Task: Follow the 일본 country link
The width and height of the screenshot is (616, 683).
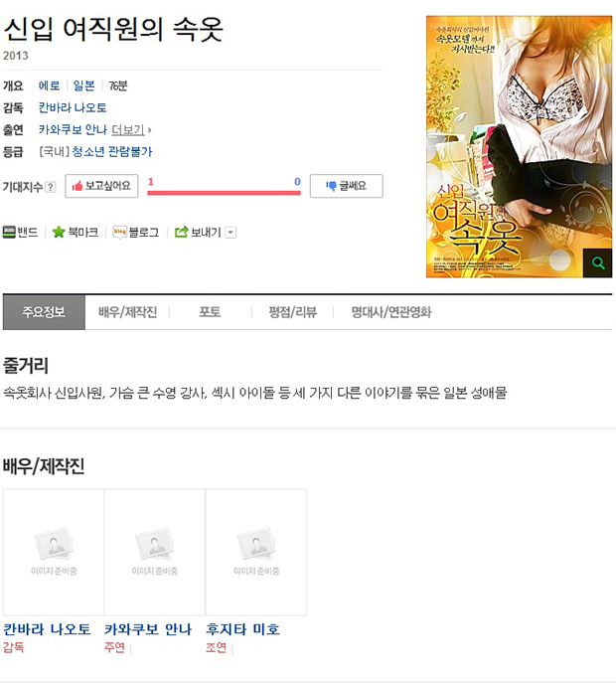Action: (x=84, y=85)
